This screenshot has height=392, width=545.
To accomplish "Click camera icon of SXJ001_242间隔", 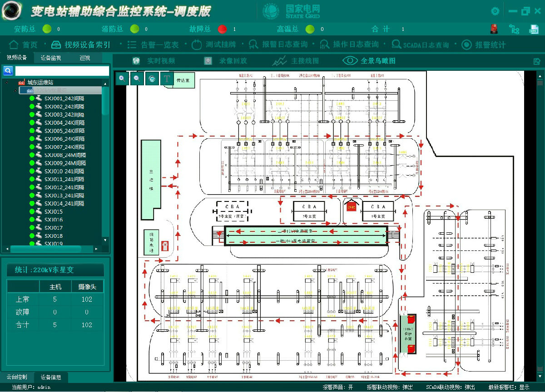I will 40,98.
